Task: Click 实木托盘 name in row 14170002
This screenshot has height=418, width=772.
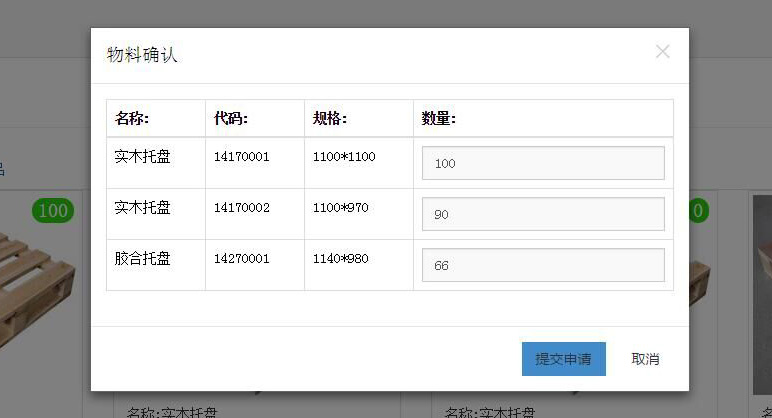Action: [x=142, y=207]
